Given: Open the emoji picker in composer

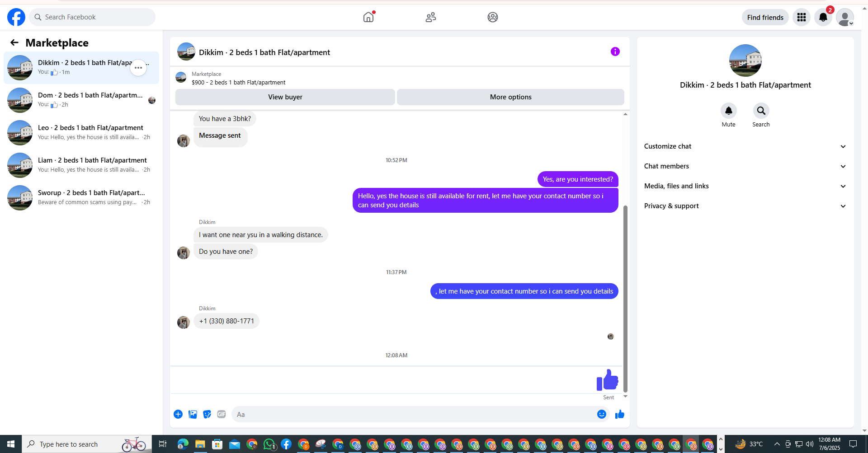Looking at the screenshot, I should (602, 414).
